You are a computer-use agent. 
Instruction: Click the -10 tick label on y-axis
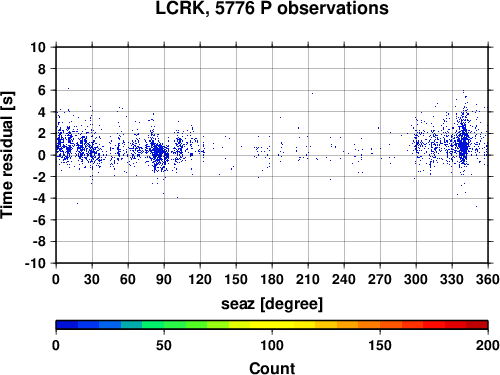tap(35, 263)
